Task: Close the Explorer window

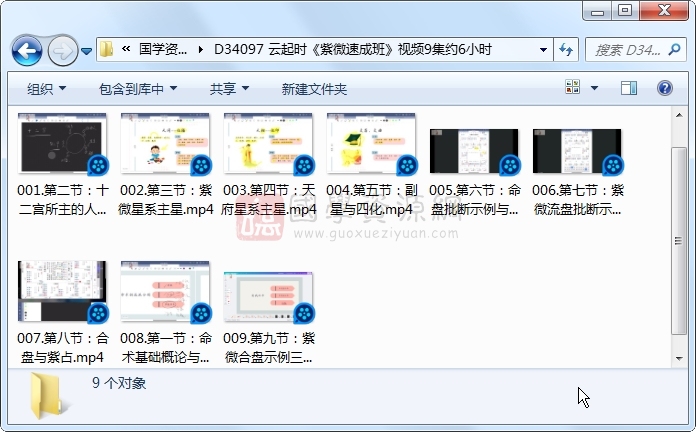Action: (664, 10)
